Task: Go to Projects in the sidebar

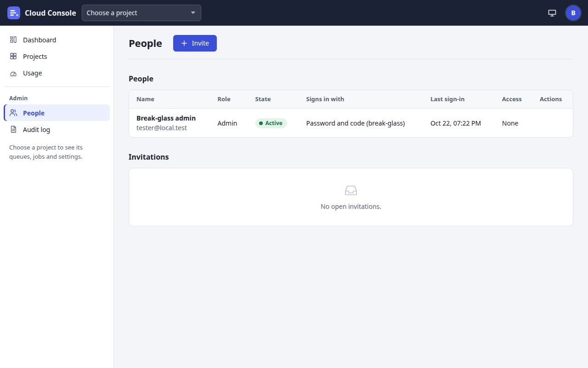Action: click(57, 57)
